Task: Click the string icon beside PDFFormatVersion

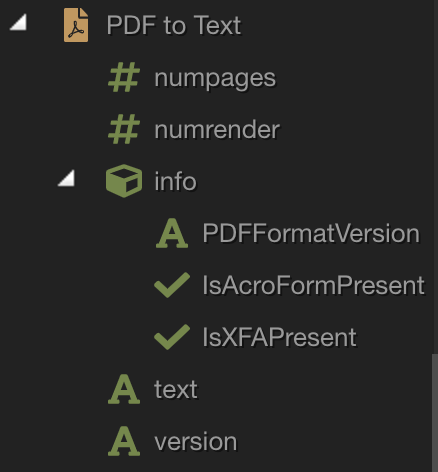Action: coord(172,233)
